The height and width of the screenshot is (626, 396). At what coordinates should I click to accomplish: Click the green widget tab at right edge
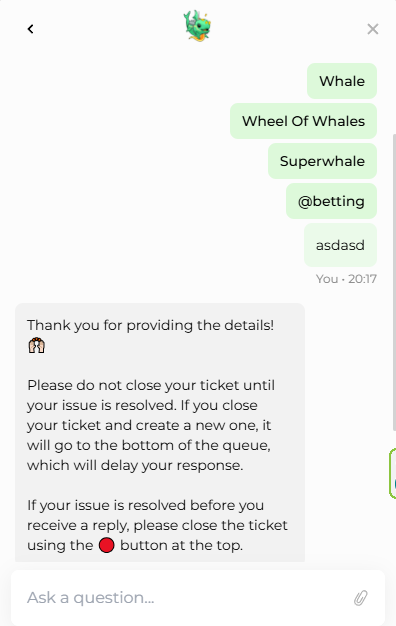pyautogui.click(x=393, y=473)
